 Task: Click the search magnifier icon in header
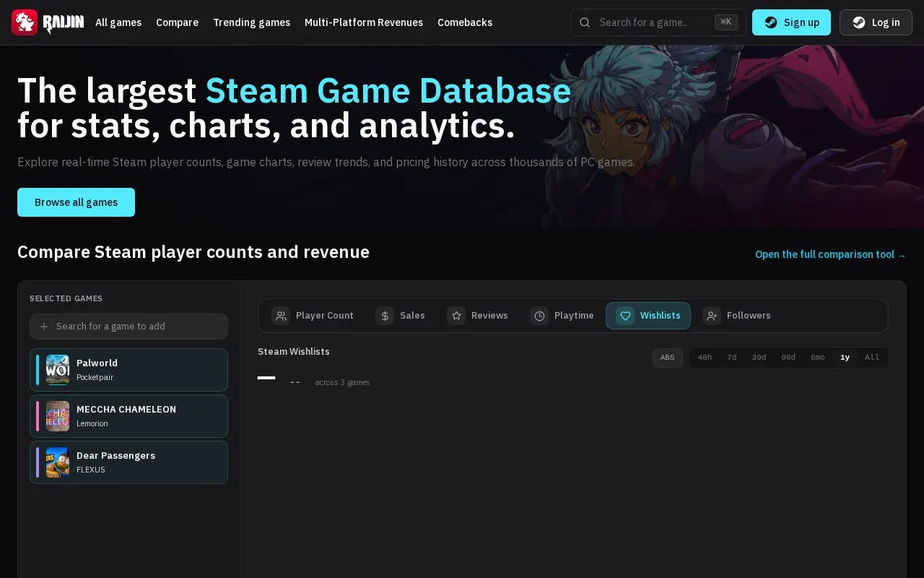tap(585, 22)
